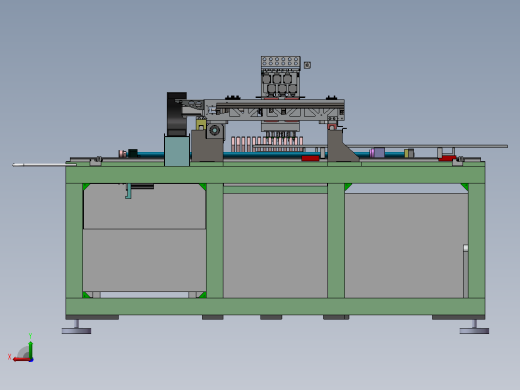Select the horizontal gantry beam
Image resolution: width=520 pixels, height=390 pixels.
pos(274,110)
